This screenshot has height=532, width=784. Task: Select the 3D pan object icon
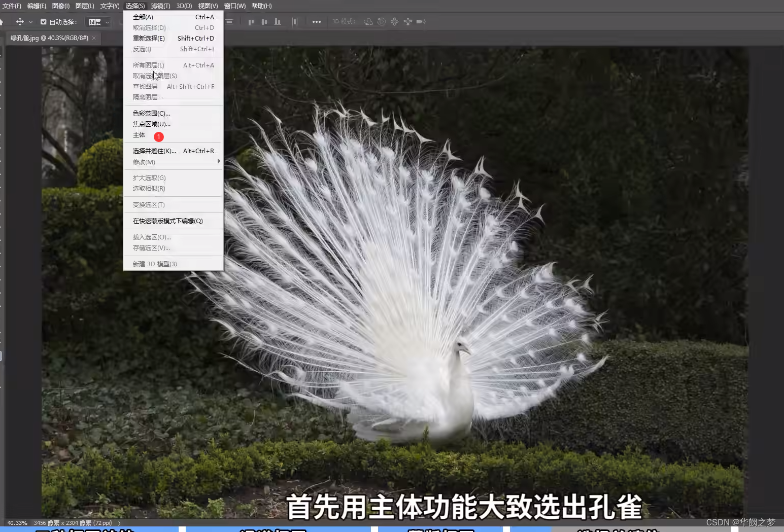point(394,22)
